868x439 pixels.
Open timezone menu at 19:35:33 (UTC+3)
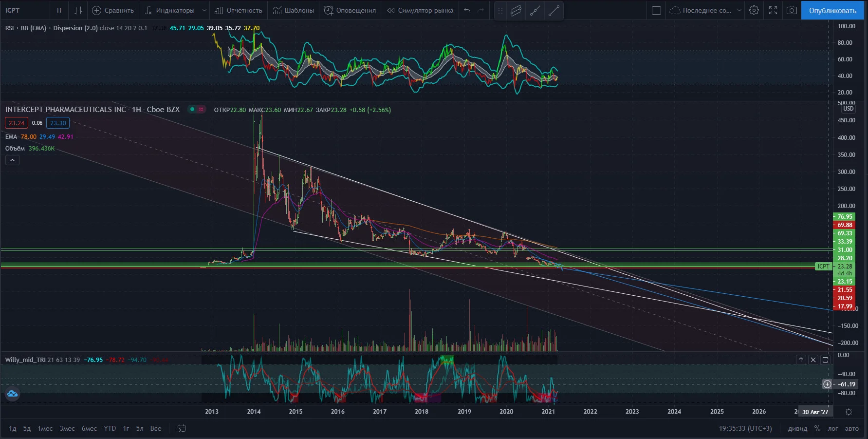[745, 429]
